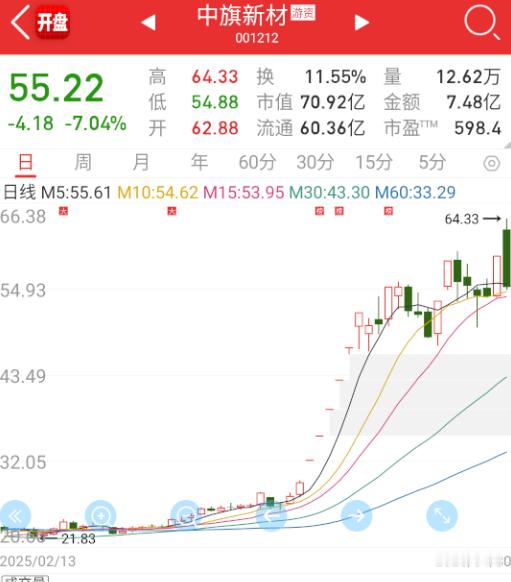
Task: Tap the back arrow in the header
Action: pos(20,23)
